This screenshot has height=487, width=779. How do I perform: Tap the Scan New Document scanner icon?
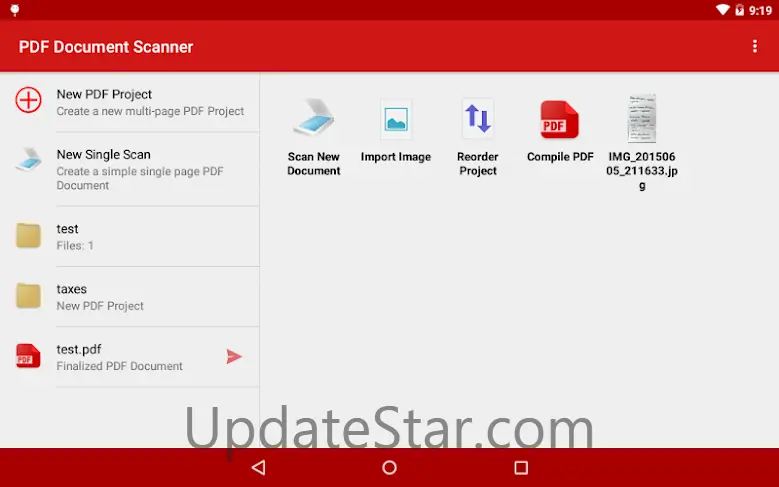pyautogui.click(x=314, y=118)
